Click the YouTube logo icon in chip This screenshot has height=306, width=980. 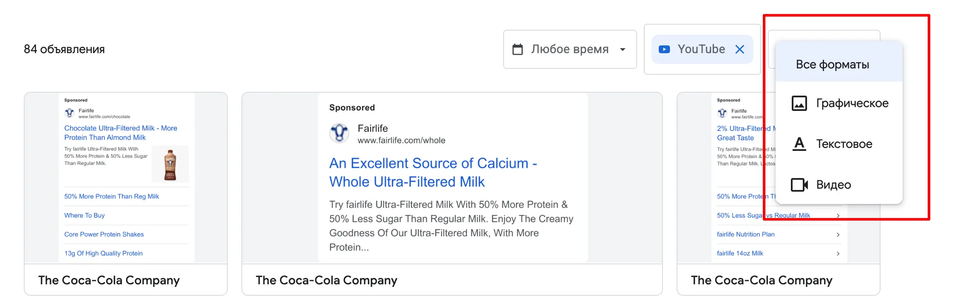(664, 49)
